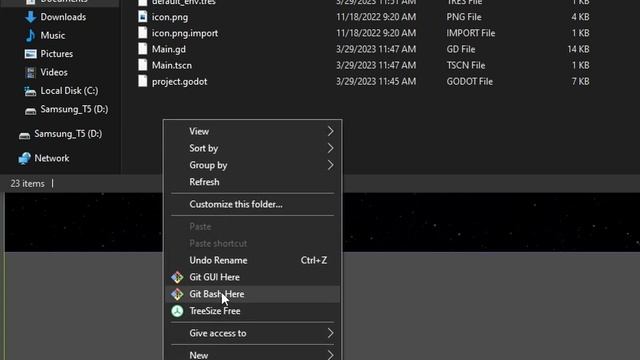
Task: Select the icon.png file name
Action: coord(170,17)
